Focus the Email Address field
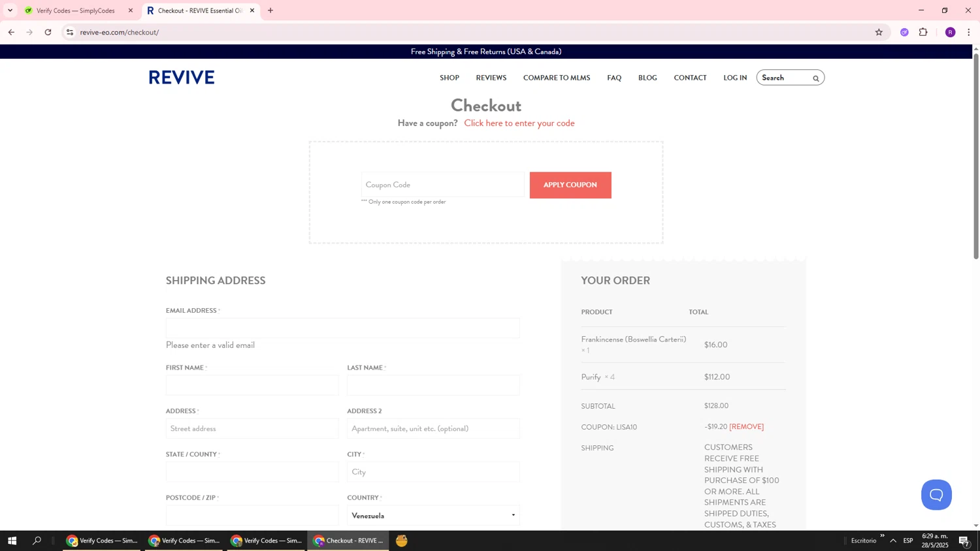 (x=343, y=328)
